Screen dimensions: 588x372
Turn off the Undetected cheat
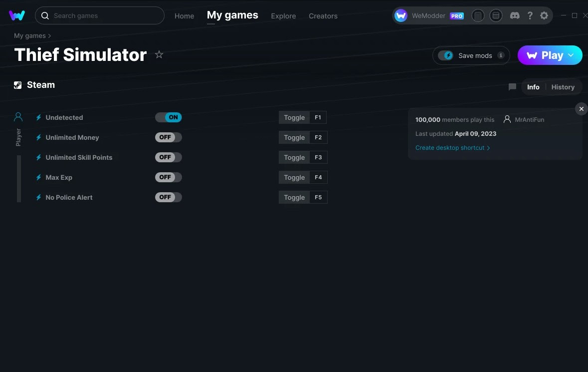pos(169,117)
